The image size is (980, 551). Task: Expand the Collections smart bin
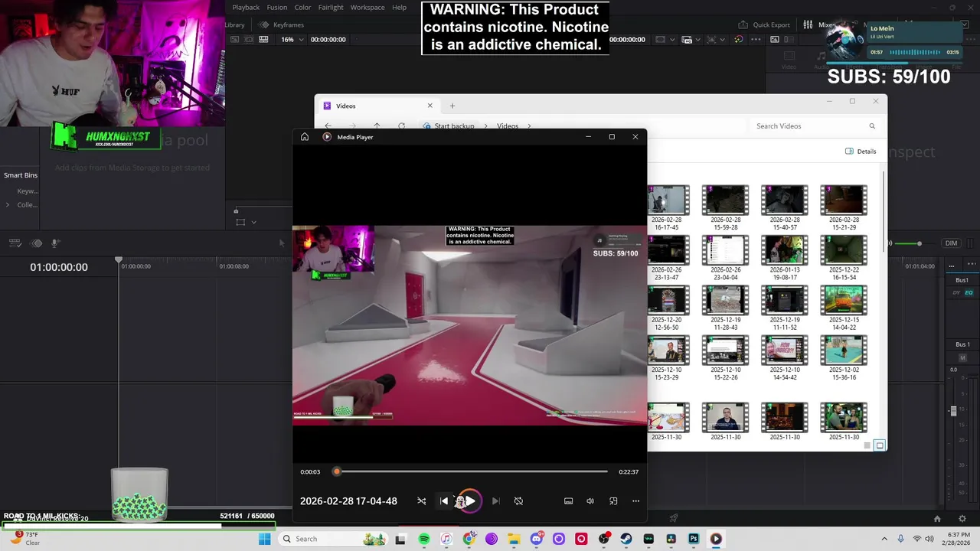pos(8,204)
